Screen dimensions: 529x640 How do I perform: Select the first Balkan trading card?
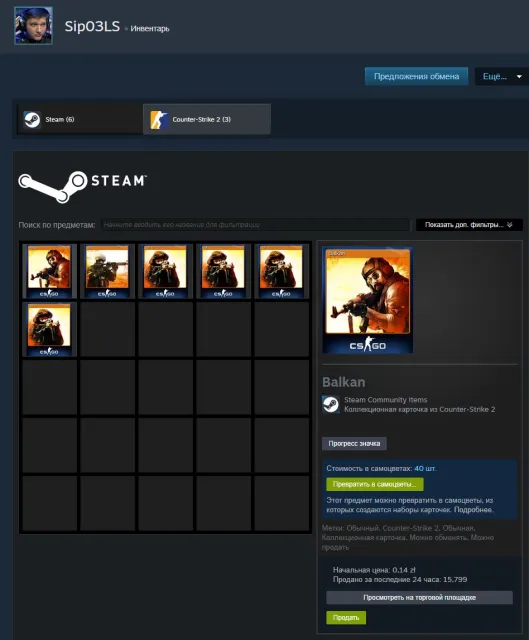[x=49, y=271]
